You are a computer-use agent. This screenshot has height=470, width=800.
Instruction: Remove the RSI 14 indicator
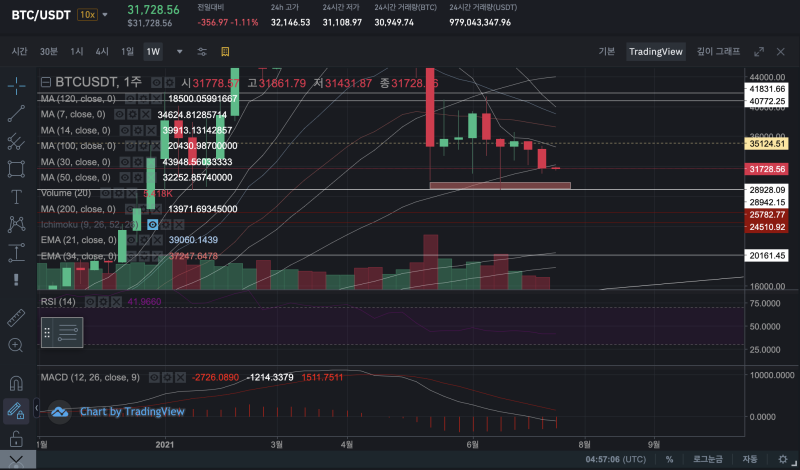116,302
